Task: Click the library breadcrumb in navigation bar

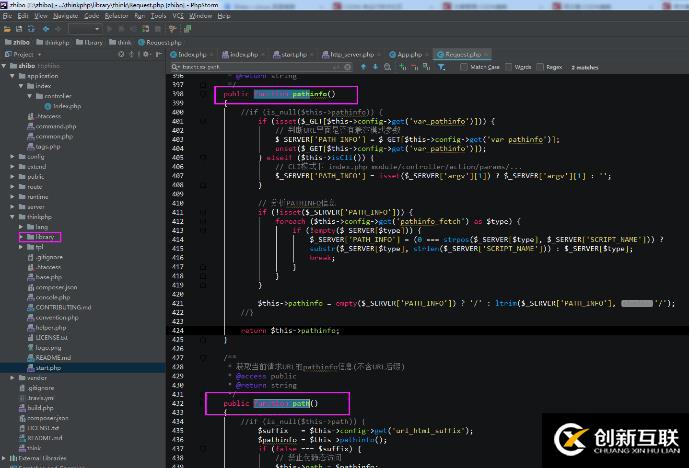Action: 89,42
